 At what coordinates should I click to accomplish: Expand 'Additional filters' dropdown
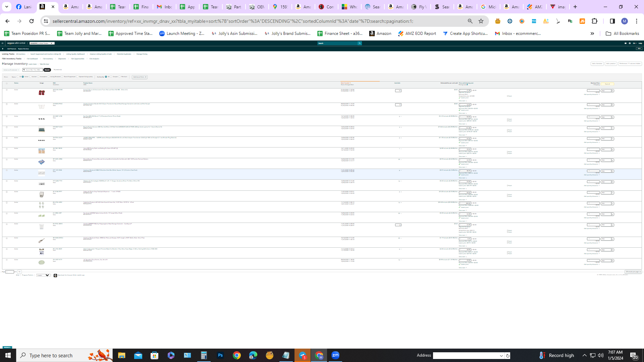click(x=140, y=77)
